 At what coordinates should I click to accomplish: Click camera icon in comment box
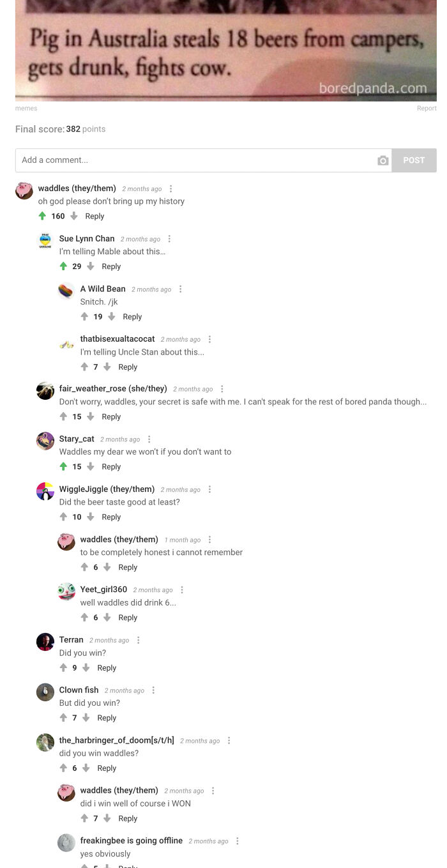383,160
